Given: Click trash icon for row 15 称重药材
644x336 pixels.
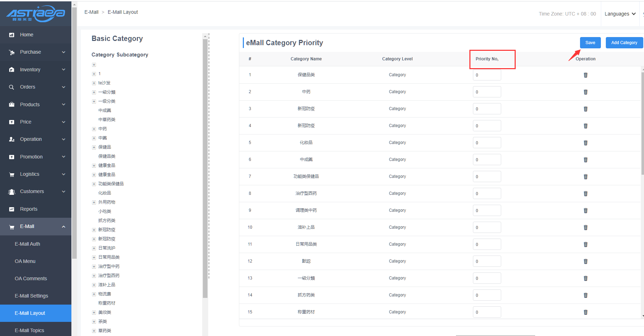Looking at the screenshot, I should pos(585,312).
